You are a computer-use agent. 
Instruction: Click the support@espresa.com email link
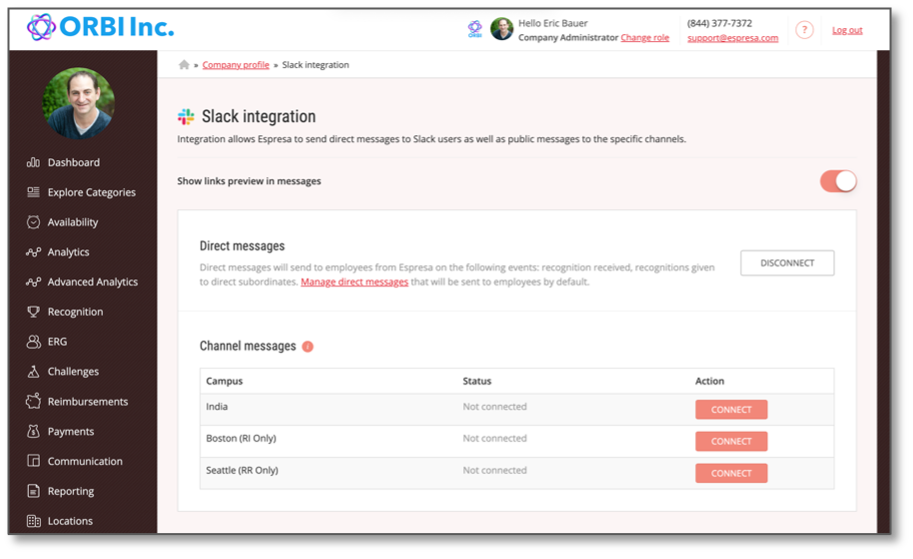[x=732, y=38]
